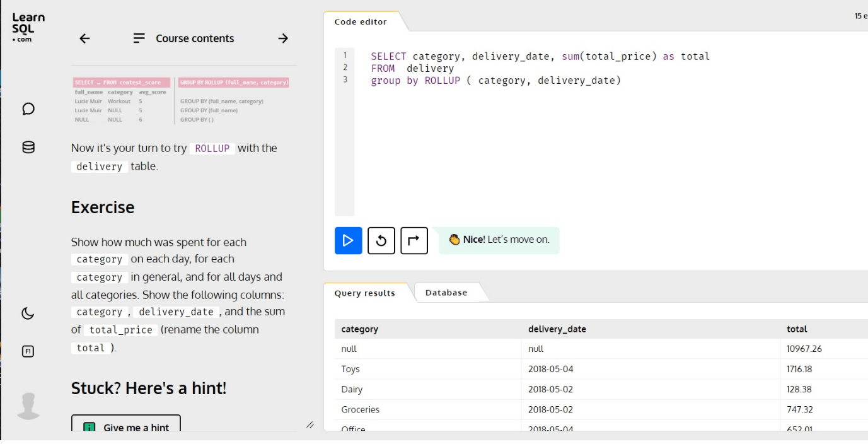Skip to the next exercise

coord(414,240)
